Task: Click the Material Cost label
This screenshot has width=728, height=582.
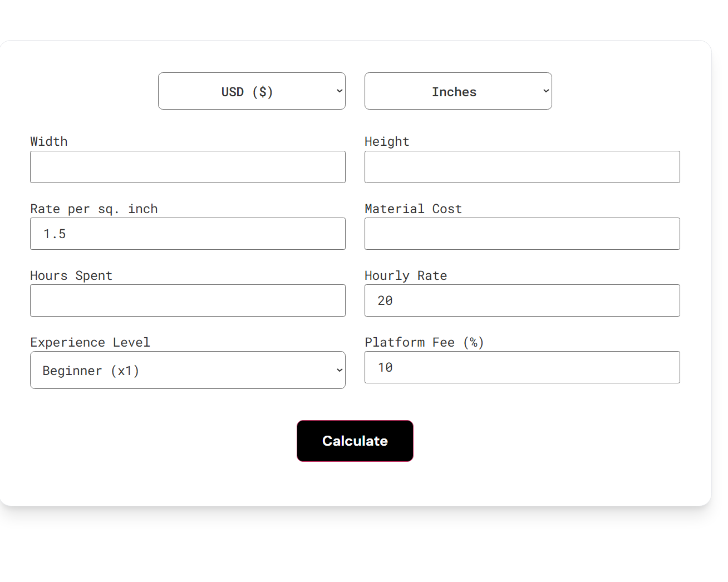Action: click(x=413, y=209)
